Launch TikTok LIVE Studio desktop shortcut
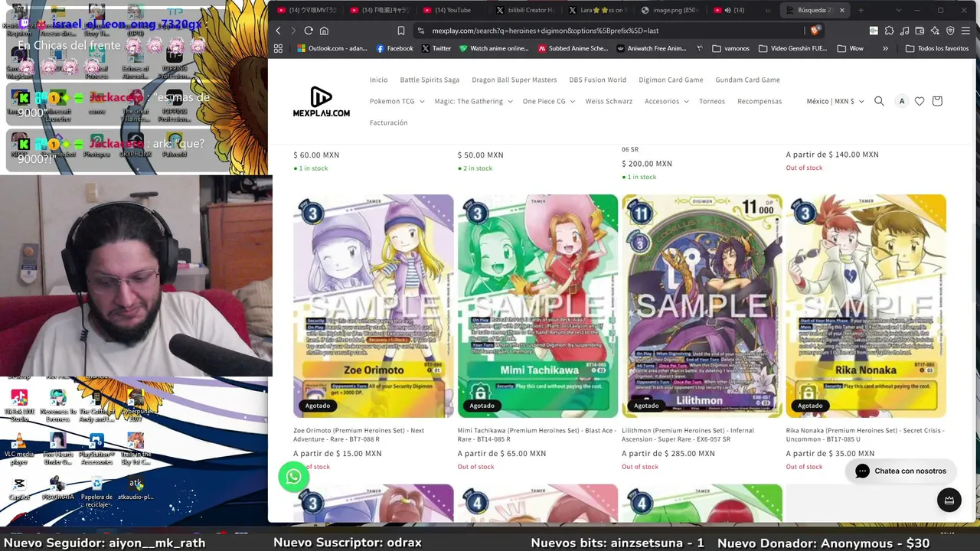Image resolution: width=980 pixels, height=551 pixels. (19, 406)
